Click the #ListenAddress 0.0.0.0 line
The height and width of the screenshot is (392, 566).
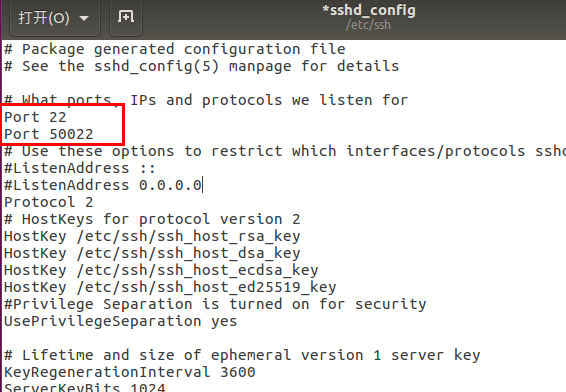click(x=103, y=185)
